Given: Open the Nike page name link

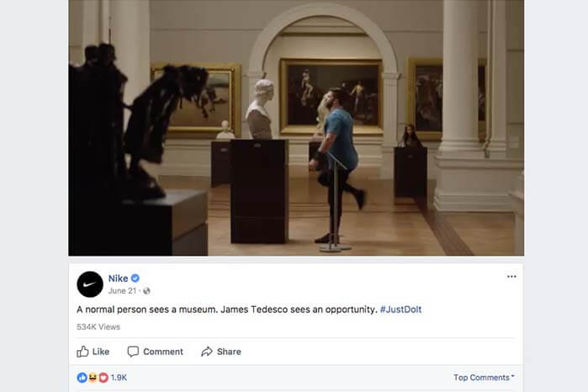Looking at the screenshot, I should (118, 278).
